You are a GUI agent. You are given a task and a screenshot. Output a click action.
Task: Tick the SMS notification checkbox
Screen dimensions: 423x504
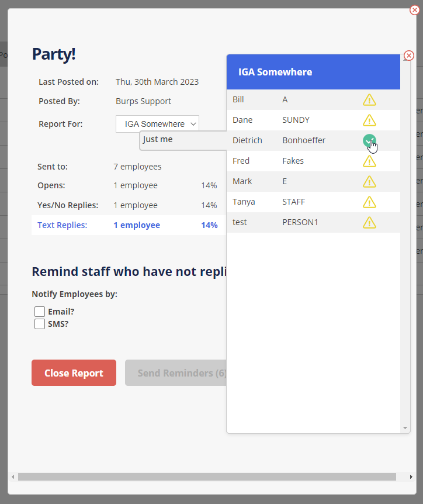coord(40,324)
